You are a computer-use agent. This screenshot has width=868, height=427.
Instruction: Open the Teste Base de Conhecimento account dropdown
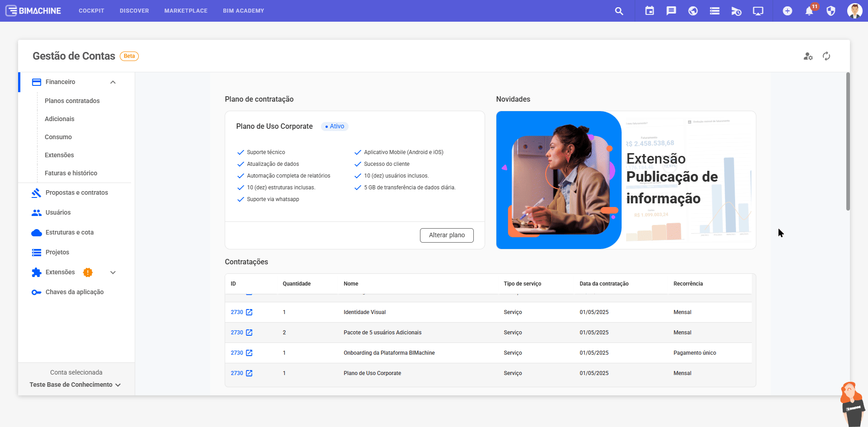(x=75, y=385)
